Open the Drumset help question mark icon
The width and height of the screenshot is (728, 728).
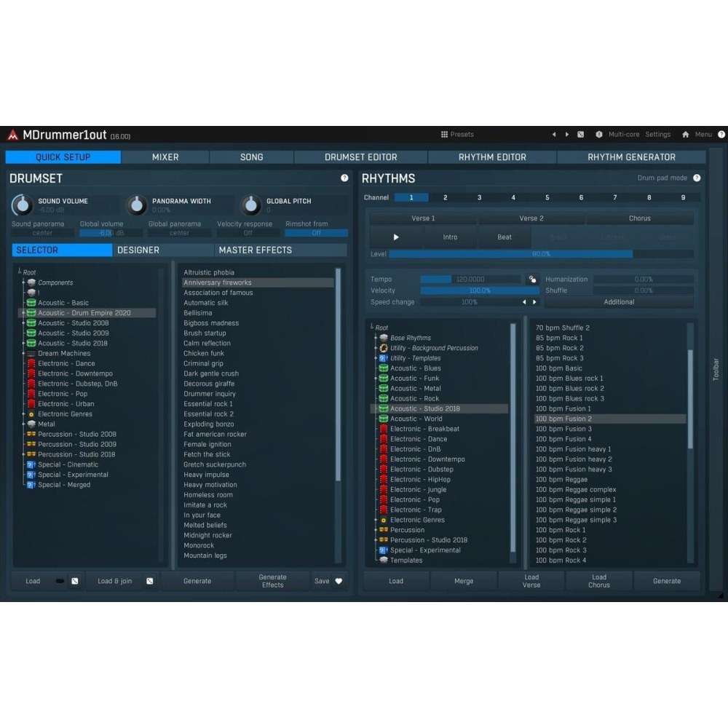point(344,178)
